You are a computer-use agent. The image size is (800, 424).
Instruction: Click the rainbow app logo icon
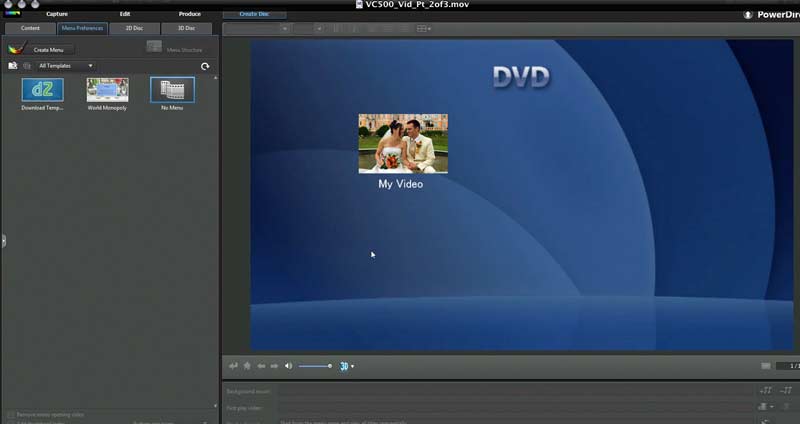click(13, 14)
